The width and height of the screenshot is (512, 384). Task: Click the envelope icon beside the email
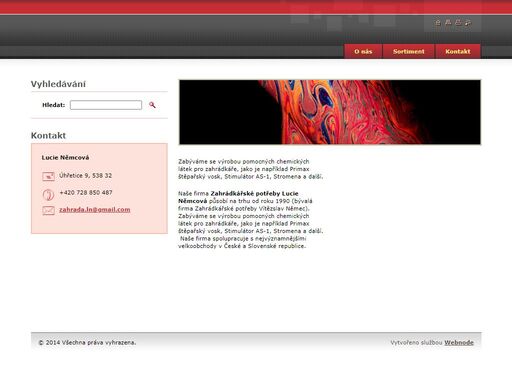pos(48,210)
